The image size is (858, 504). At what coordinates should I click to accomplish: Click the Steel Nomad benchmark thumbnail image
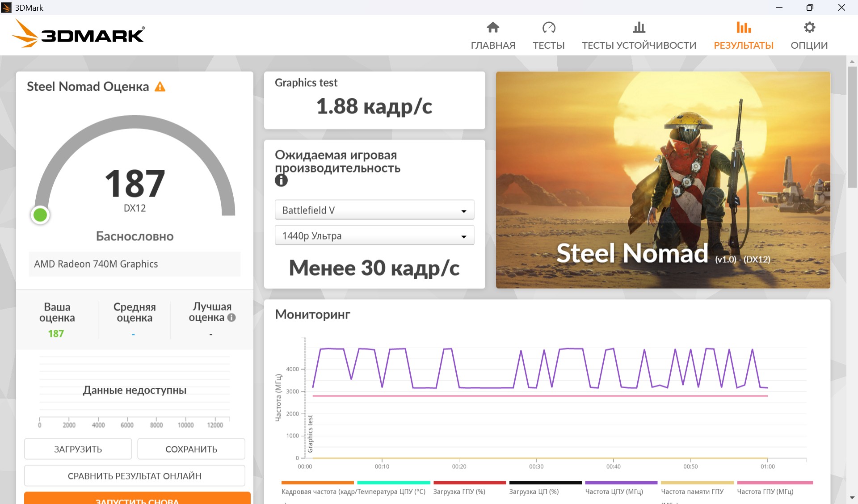663,180
